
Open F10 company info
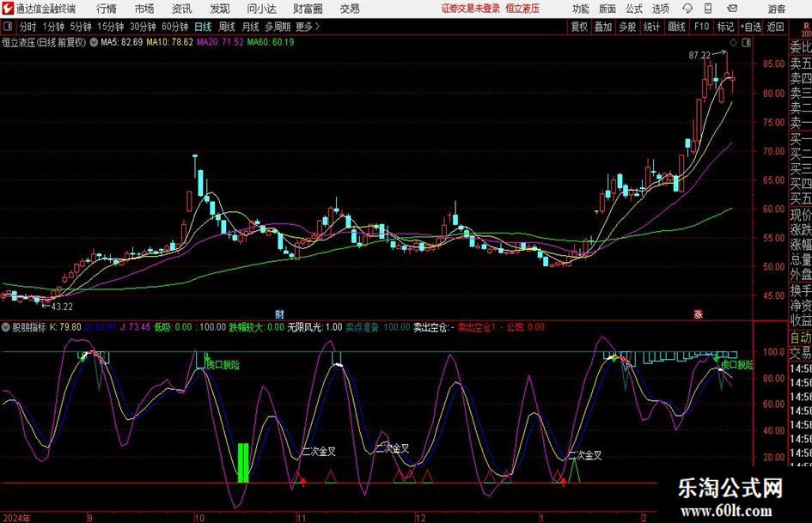[701, 27]
